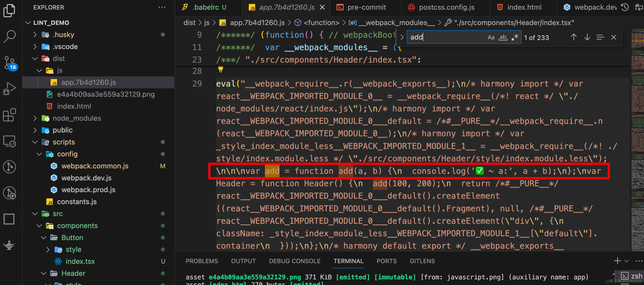Add a new terminal with plus icon
The width and height of the screenshot is (644, 285).
[x=617, y=261]
